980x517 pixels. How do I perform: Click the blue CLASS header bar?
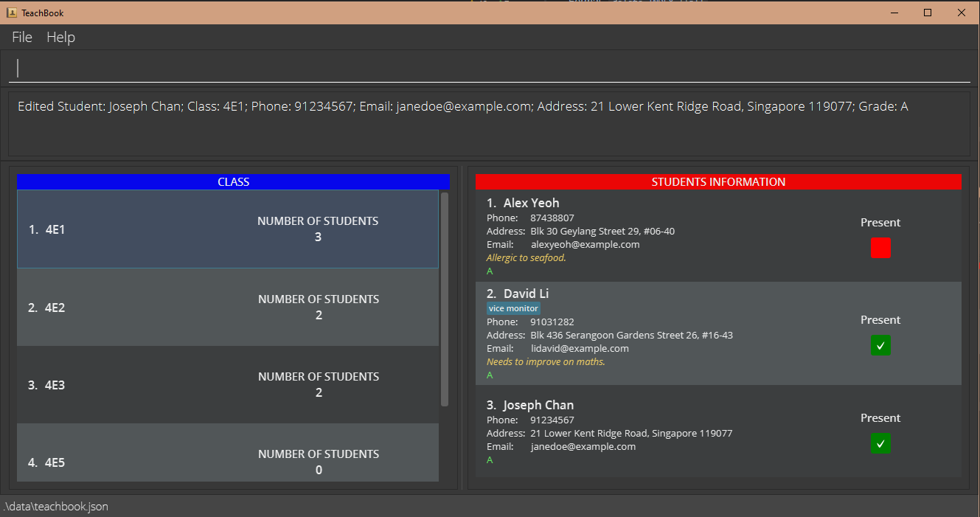click(233, 181)
